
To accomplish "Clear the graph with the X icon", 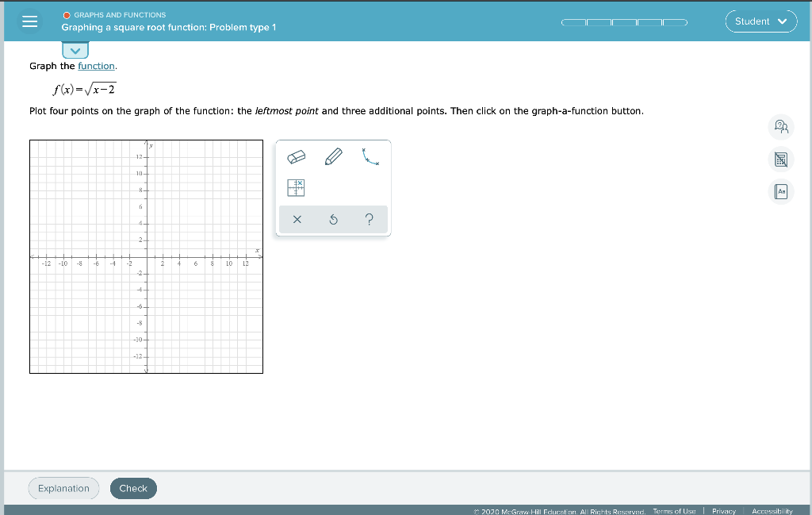I will pos(297,219).
